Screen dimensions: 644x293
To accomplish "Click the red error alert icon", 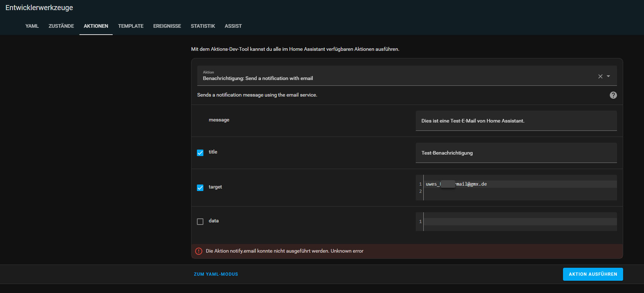I will 199,251.
